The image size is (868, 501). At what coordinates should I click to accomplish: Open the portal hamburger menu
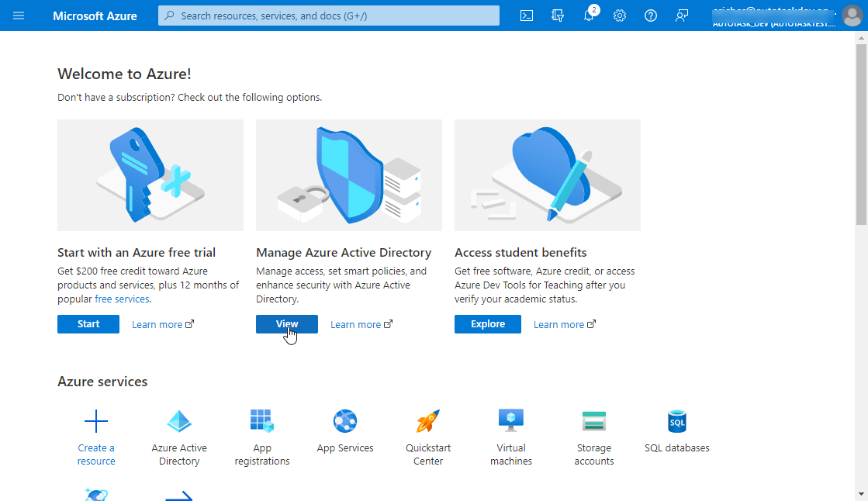[x=19, y=16]
